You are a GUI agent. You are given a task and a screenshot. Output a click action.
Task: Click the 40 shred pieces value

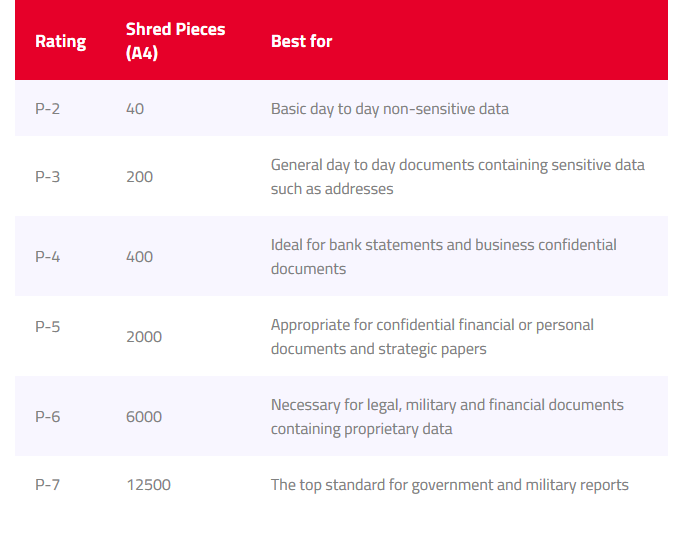pyautogui.click(x=135, y=109)
